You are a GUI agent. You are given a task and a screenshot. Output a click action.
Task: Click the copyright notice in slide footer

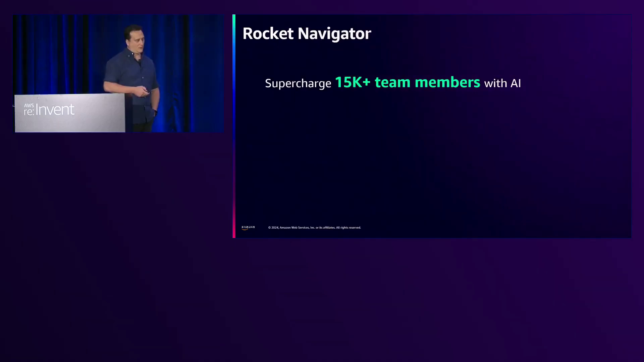(x=314, y=228)
